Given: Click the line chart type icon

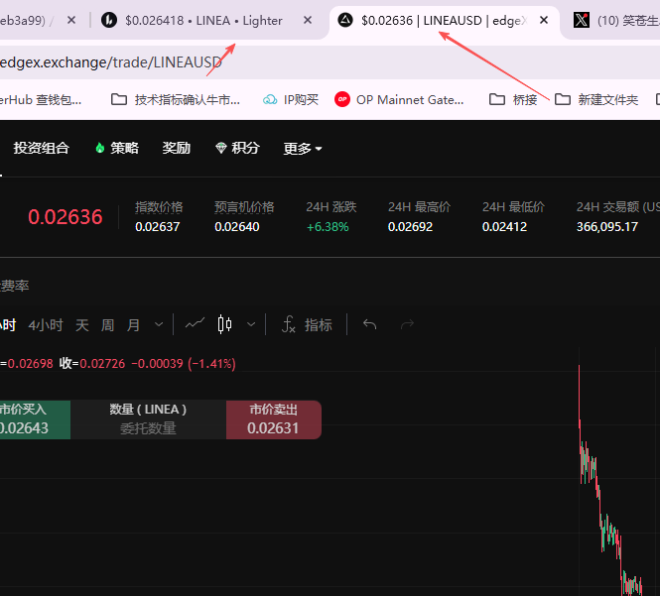Looking at the screenshot, I should pyautogui.click(x=195, y=324).
